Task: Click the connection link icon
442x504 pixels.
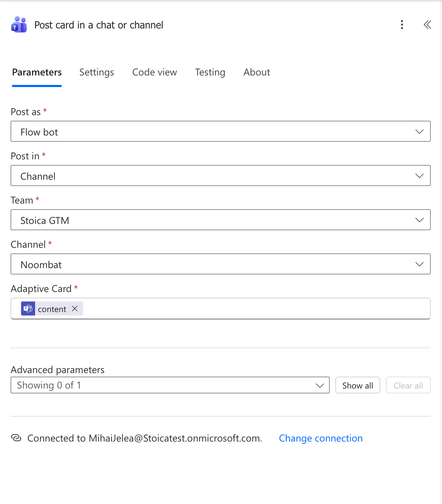Action: (x=16, y=438)
